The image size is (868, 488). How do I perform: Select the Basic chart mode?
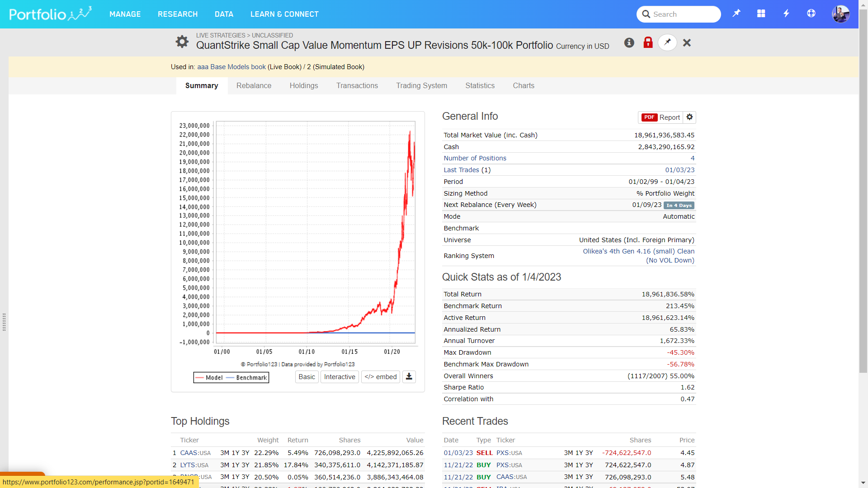(307, 377)
